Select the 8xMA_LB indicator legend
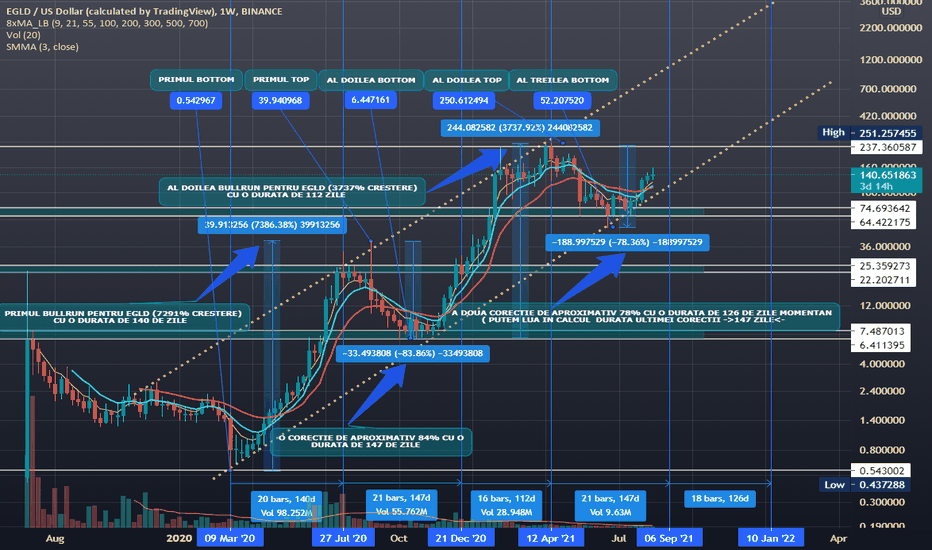This screenshot has width=932, height=550. [x=107, y=23]
